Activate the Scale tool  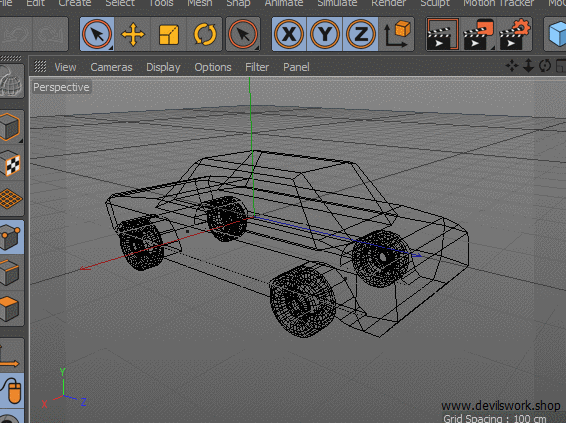(169, 34)
